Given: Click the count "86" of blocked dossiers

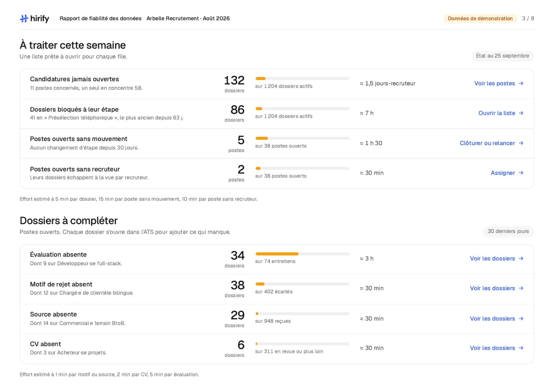Looking at the screenshot, I should click(238, 110).
